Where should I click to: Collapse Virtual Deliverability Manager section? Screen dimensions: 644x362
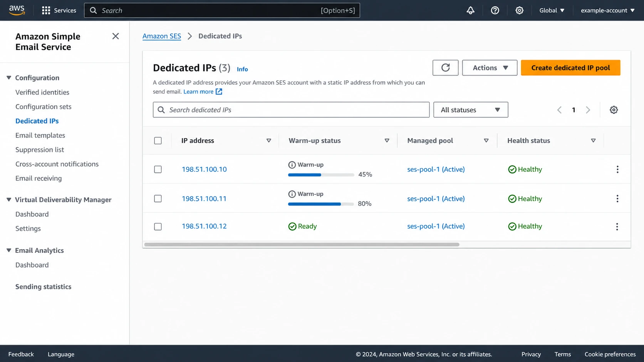pos(9,200)
